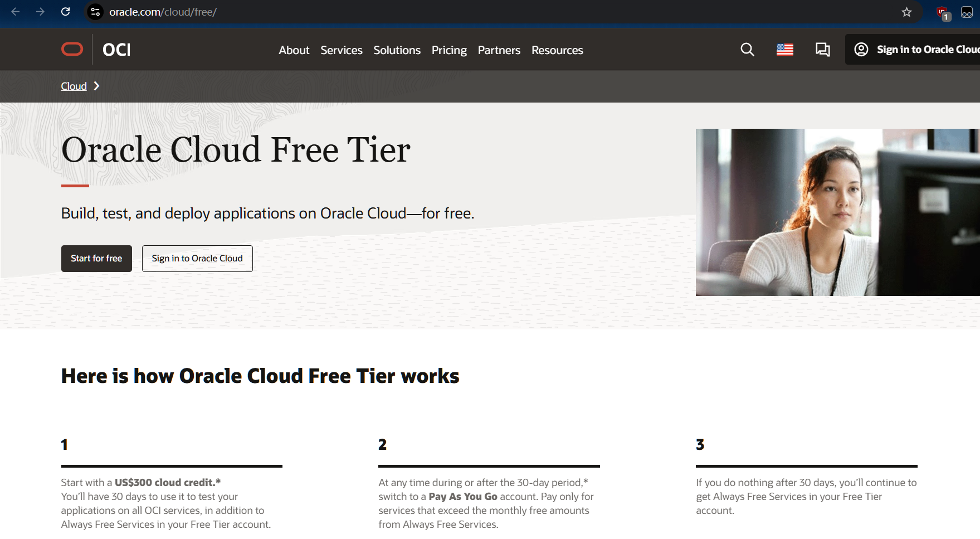Click the hero Sign in to Oracle Cloud button
Image resolution: width=980 pixels, height=539 pixels.
(197, 259)
